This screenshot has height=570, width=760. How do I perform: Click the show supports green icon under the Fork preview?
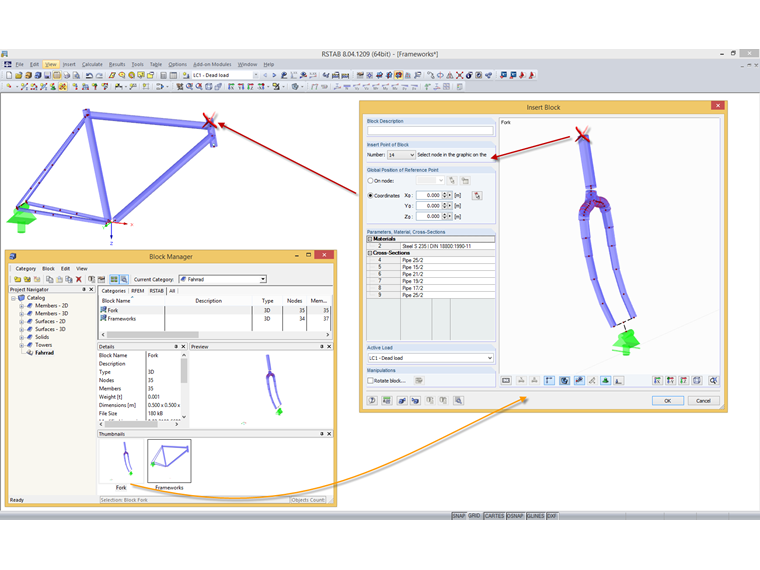pyautogui.click(x=605, y=380)
